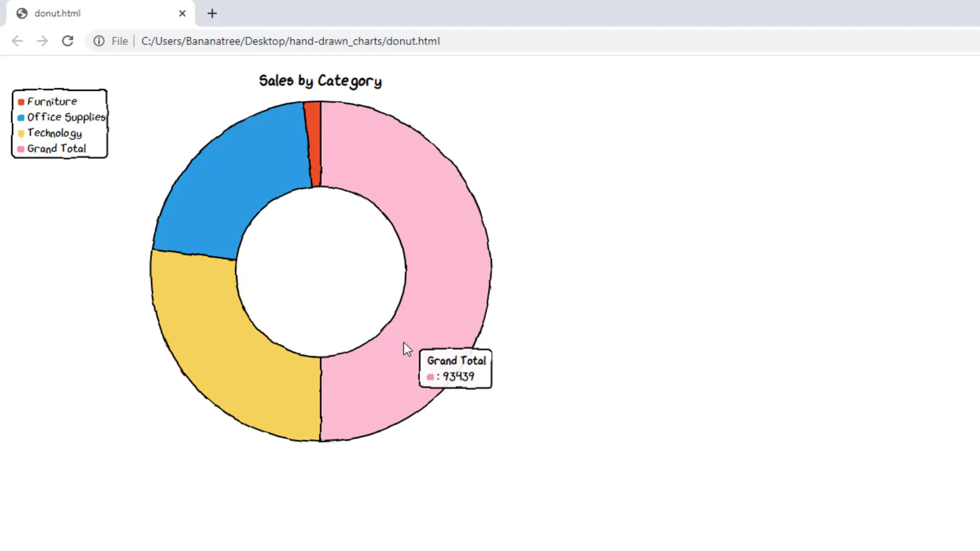The height and width of the screenshot is (551, 980).
Task: Click the browser forward arrow
Action: click(42, 41)
